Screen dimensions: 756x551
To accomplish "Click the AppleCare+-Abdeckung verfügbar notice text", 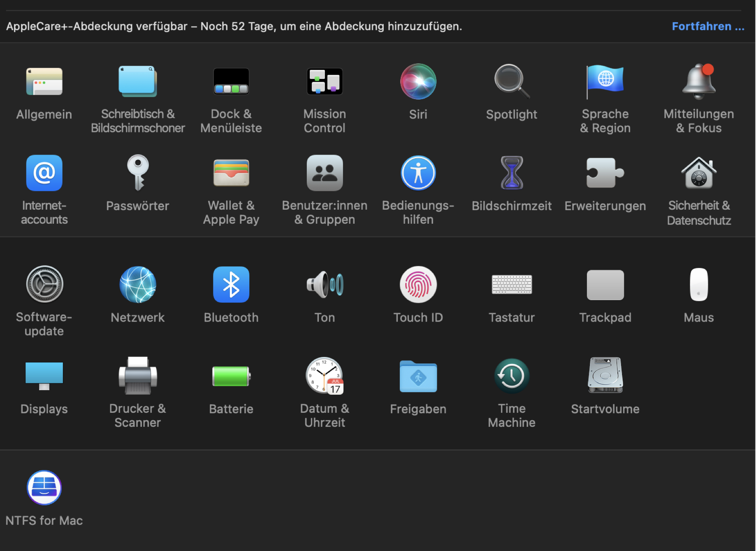I will pos(234,26).
